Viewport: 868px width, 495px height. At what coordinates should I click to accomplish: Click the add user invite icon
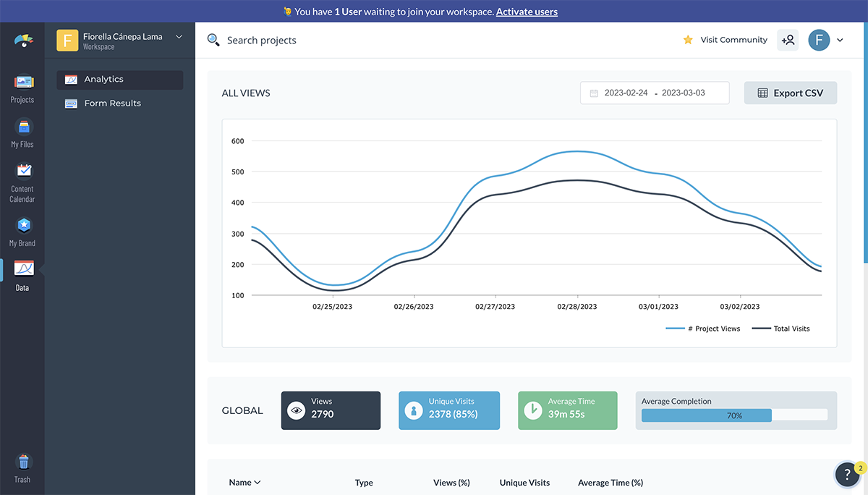[788, 41]
